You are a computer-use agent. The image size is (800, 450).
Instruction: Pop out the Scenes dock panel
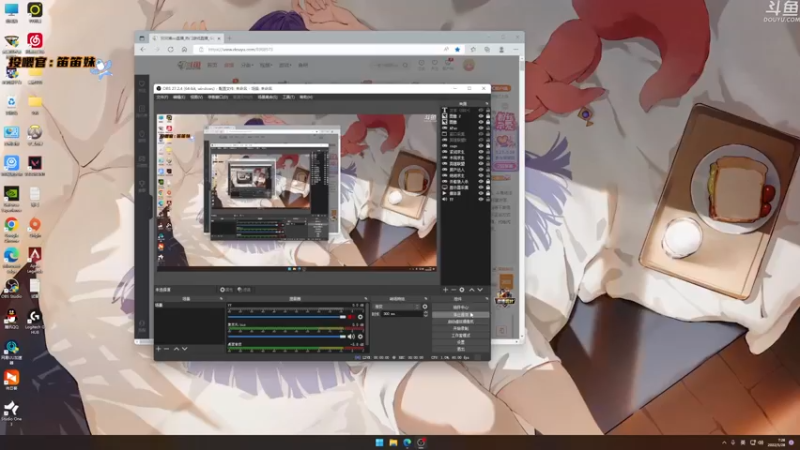[221, 299]
